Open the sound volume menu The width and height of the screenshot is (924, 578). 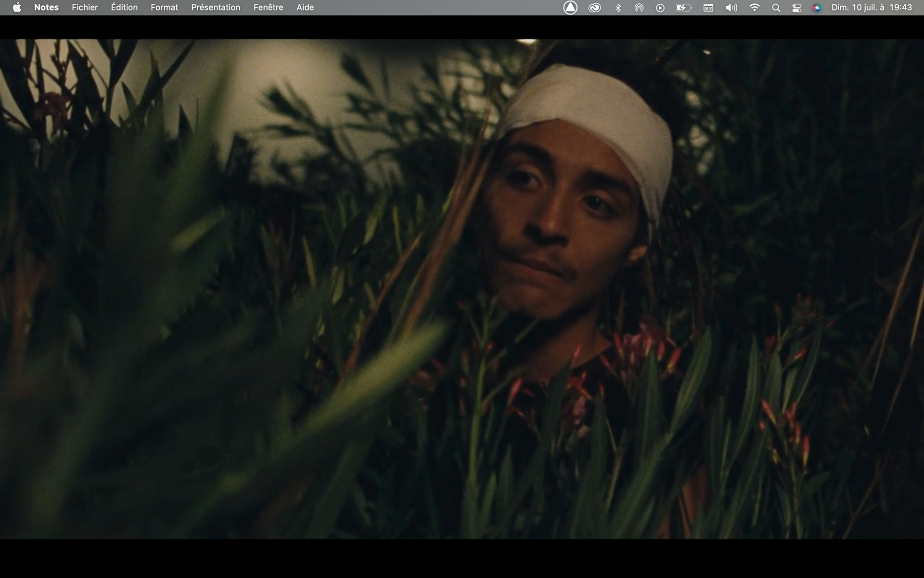tap(731, 8)
